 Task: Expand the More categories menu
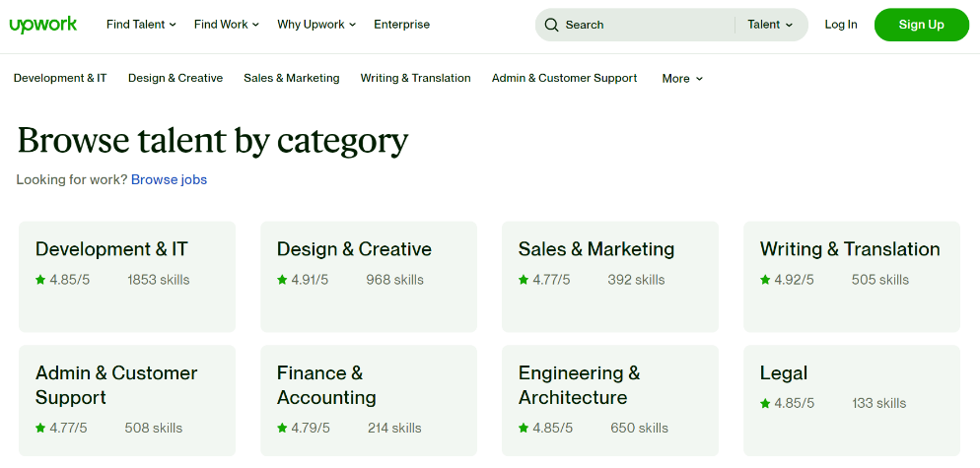pos(682,79)
